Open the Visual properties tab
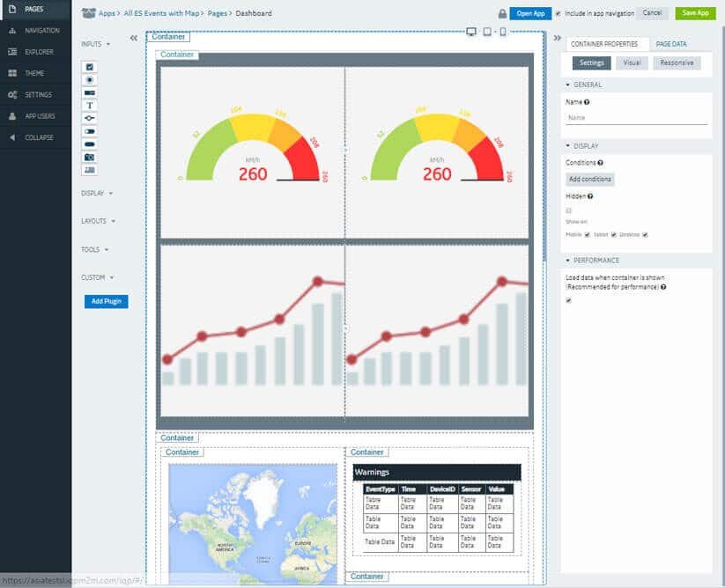 (x=632, y=63)
